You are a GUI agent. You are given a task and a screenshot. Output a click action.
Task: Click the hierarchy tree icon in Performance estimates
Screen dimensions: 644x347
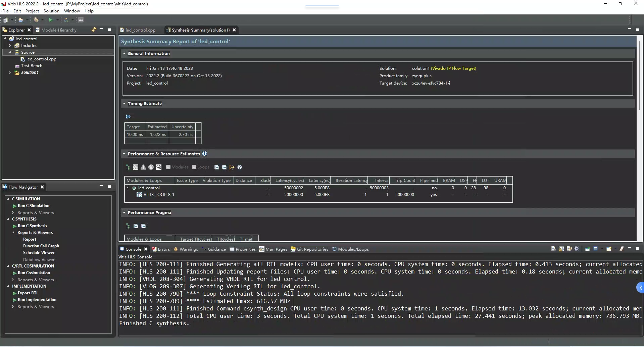(x=128, y=167)
